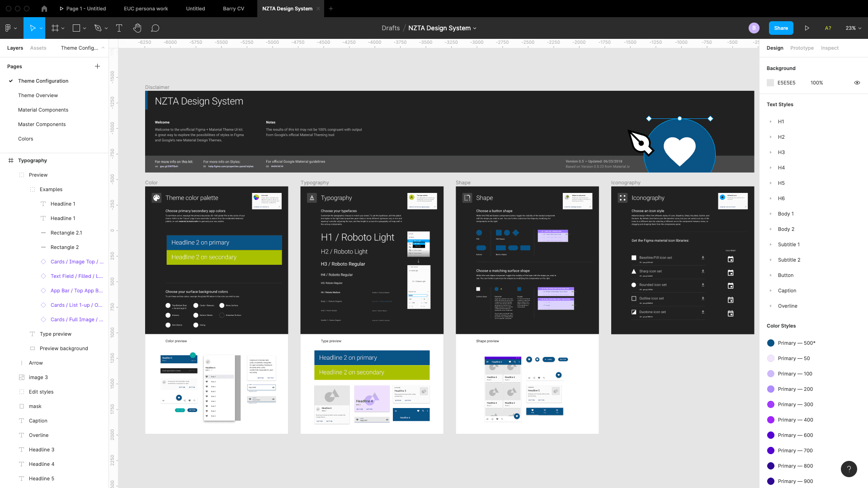Click the Preview background layer icon
The width and height of the screenshot is (868, 488).
coord(33,348)
